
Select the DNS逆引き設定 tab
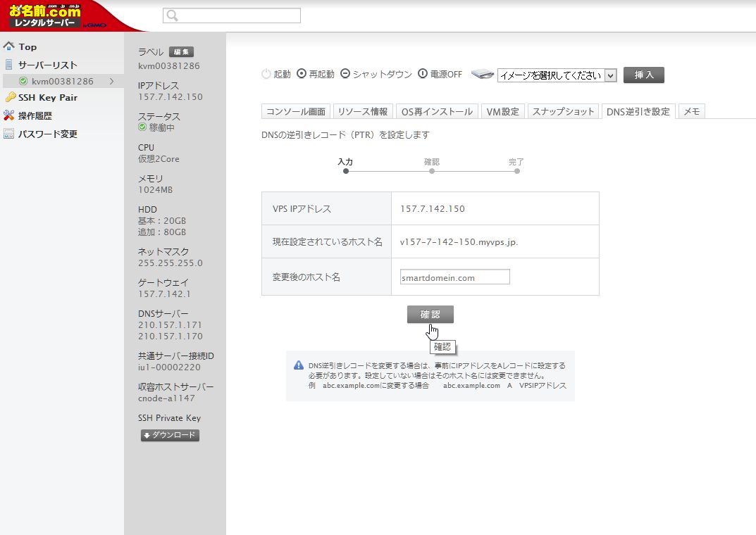638,111
